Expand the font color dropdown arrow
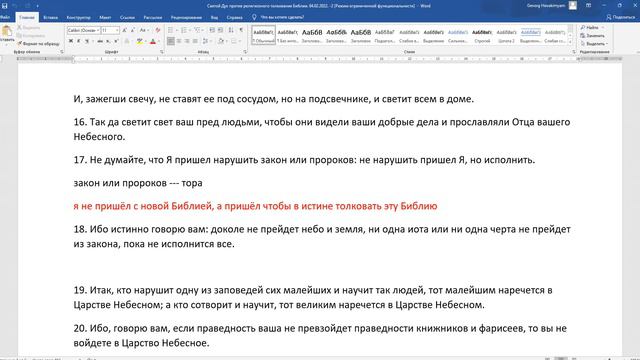 [159, 41]
